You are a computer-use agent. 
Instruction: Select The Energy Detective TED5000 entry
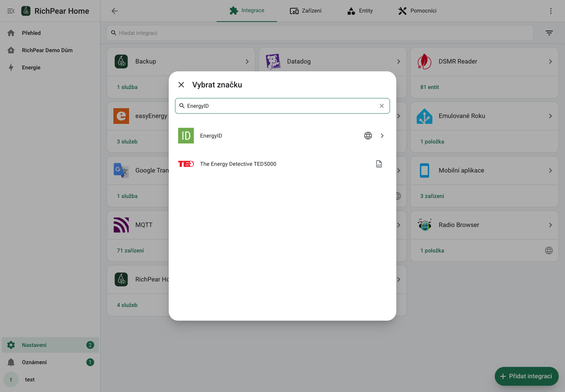282,164
